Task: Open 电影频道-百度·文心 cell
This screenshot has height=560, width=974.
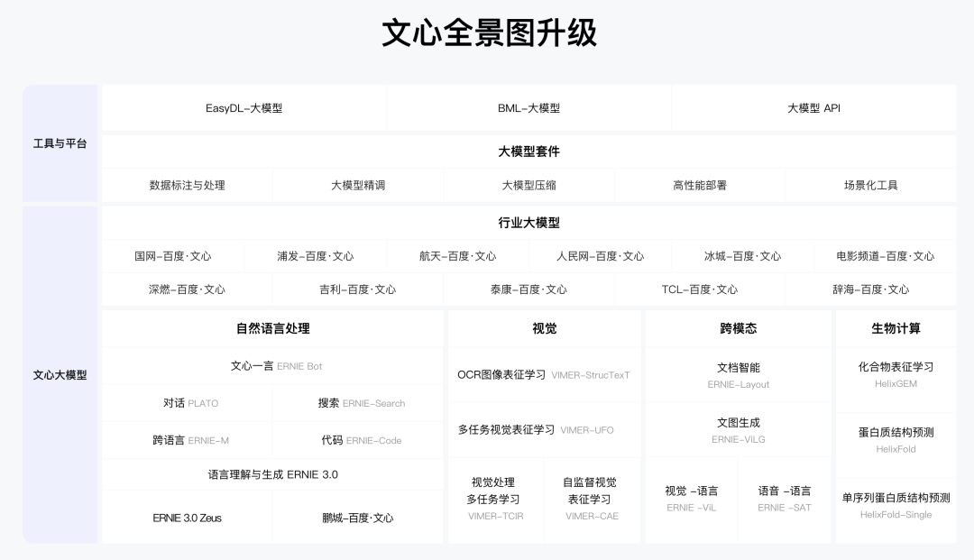Action: (886, 256)
